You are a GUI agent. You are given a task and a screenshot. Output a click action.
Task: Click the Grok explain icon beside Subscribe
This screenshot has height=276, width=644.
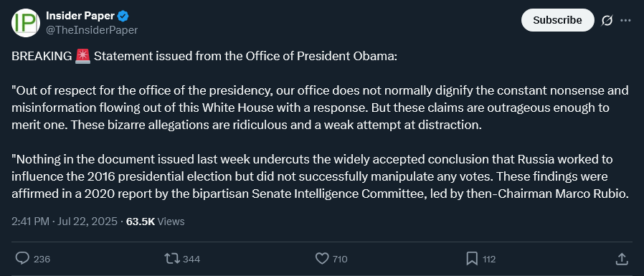tap(607, 21)
